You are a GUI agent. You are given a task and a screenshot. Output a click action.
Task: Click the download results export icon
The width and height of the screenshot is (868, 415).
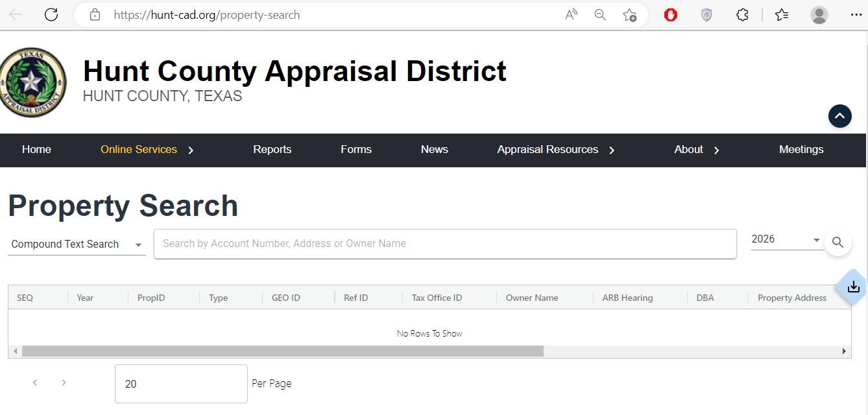click(852, 287)
